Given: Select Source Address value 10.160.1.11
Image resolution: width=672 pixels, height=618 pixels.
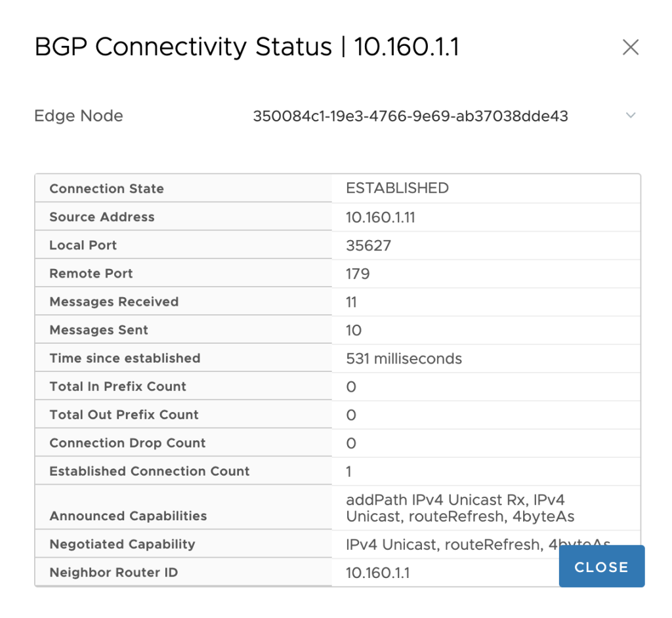Looking at the screenshot, I should (381, 217).
